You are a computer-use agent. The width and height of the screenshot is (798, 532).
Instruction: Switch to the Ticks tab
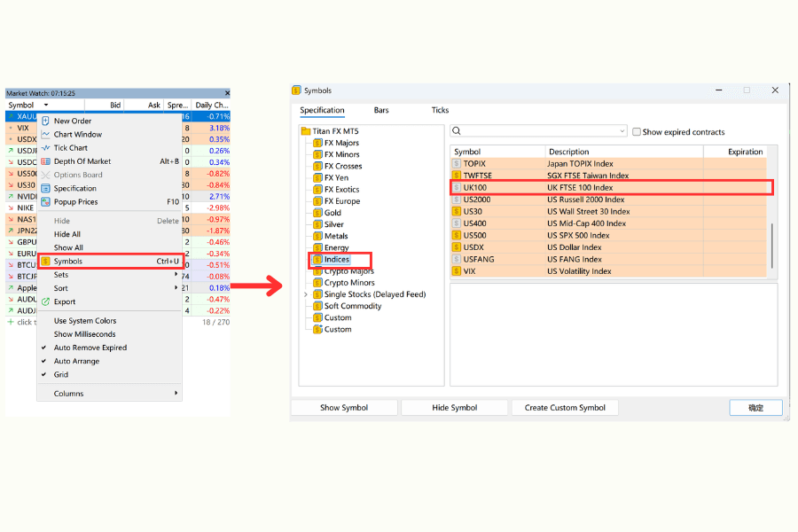click(440, 110)
